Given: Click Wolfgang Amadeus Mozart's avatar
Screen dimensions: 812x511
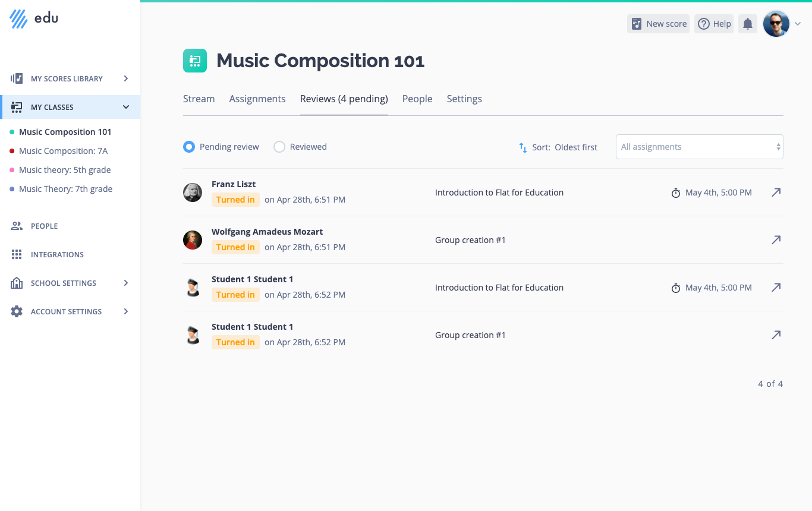Looking at the screenshot, I should [x=193, y=240].
